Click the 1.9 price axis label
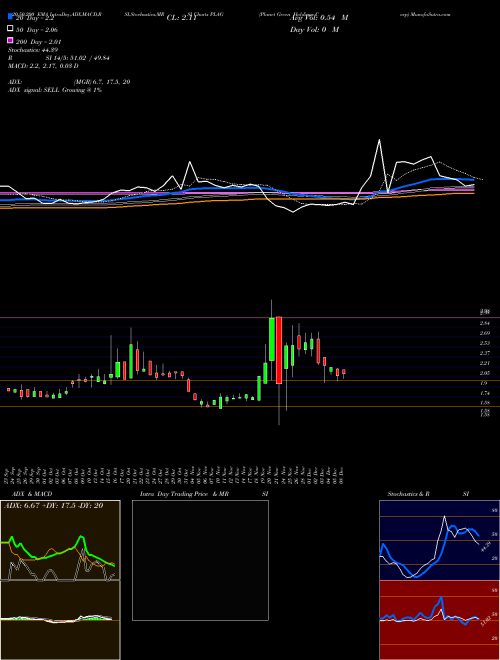The height and width of the screenshot is (660, 500). [x=484, y=383]
